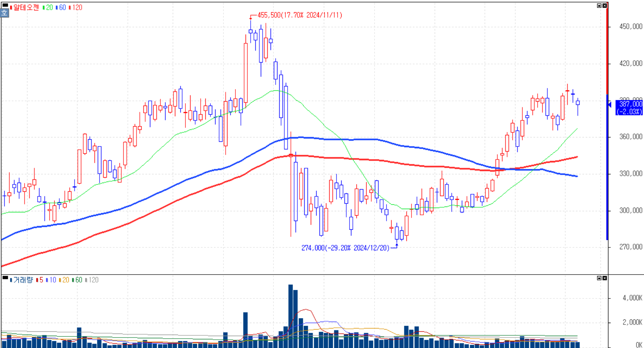Select the green 20 moving average legend in price panel
This screenshot has width=644, height=348.
click(48, 8)
